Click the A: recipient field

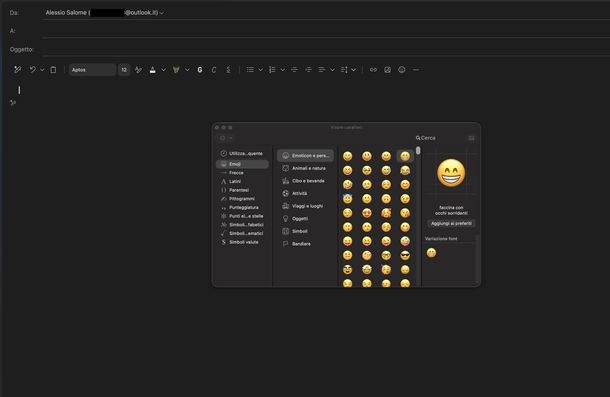click(x=325, y=31)
